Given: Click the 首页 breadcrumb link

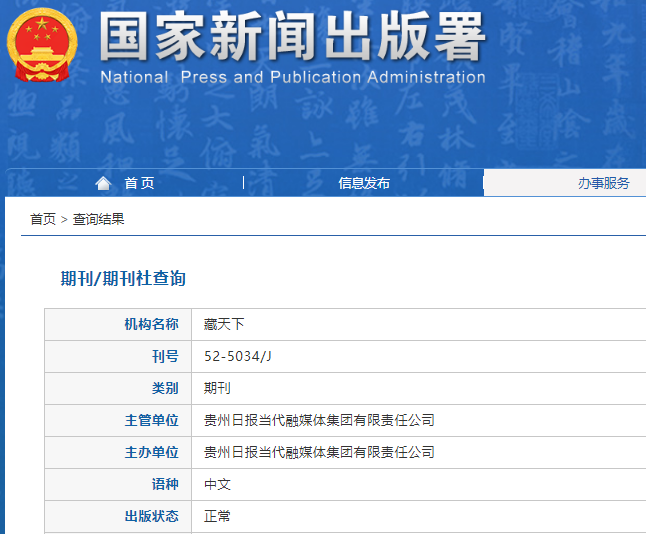Looking at the screenshot, I should [43, 219].
